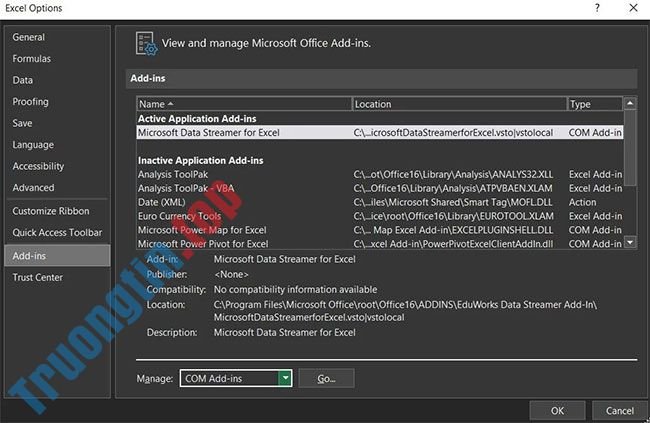Click the Inactive Application Add-ins group heading

pyautogui.click(x=201, y=161)
